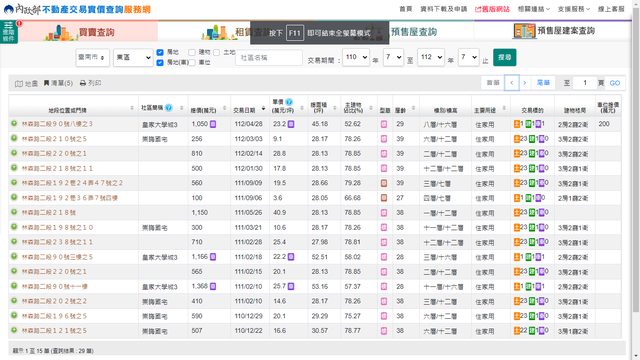Screen dimensions: 640x360
Task: Click the printer icon to print results
Action: 83,83
